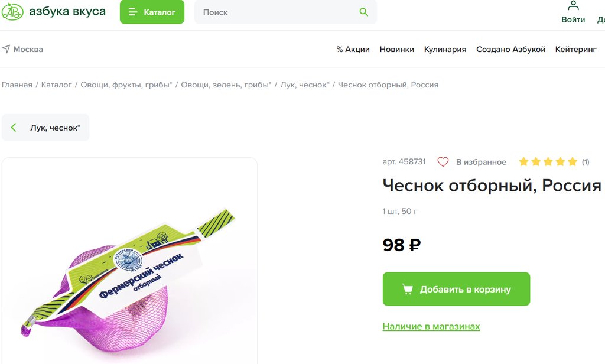Viewport: 605px width, 364px height.
Task: Go back using the green chevron arrow
Action: pos(14,128)
